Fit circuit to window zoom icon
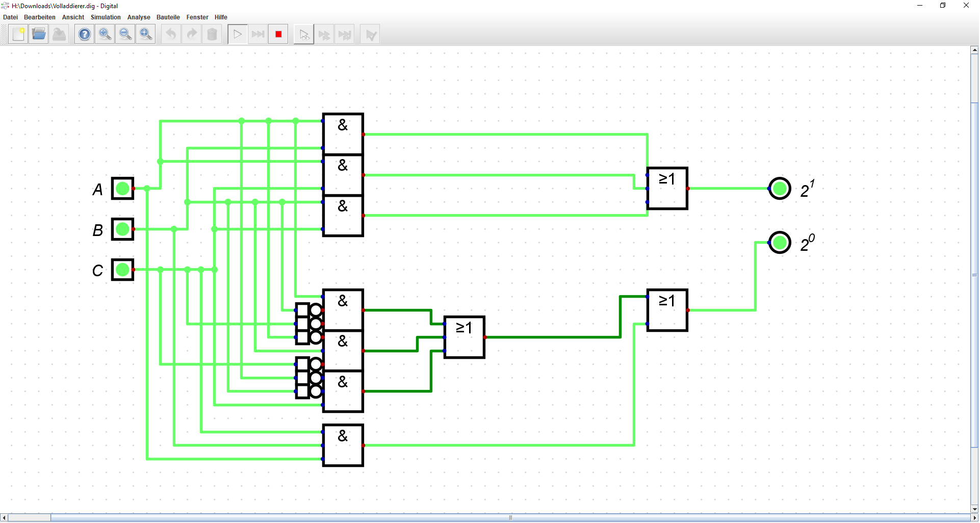 tap(146, 35)
